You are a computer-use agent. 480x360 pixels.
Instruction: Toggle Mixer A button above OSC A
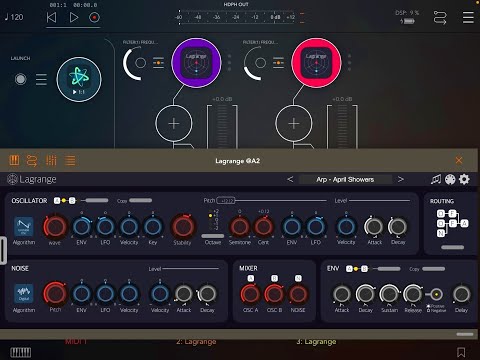pyautogui.click(x=251, y=278)
